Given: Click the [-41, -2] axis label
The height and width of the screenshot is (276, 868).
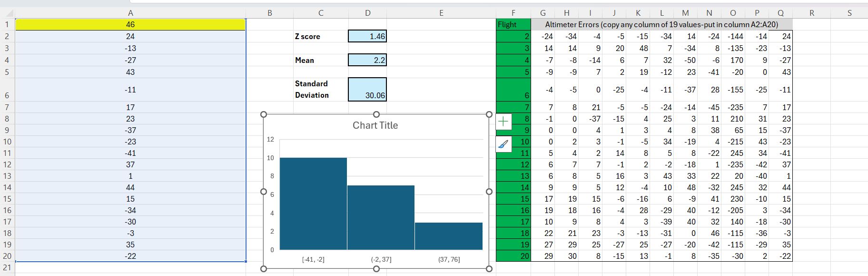Looking at the screenshot, I should (313, 259).
